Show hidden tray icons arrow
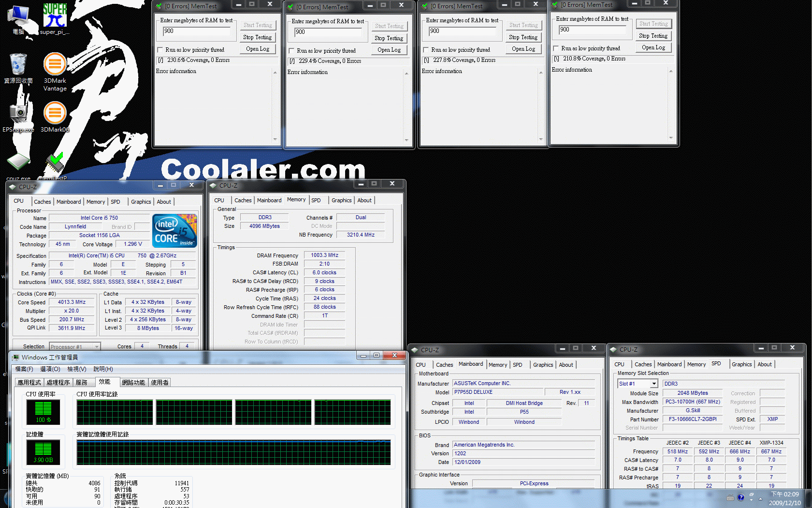 (x=760, y=498)
